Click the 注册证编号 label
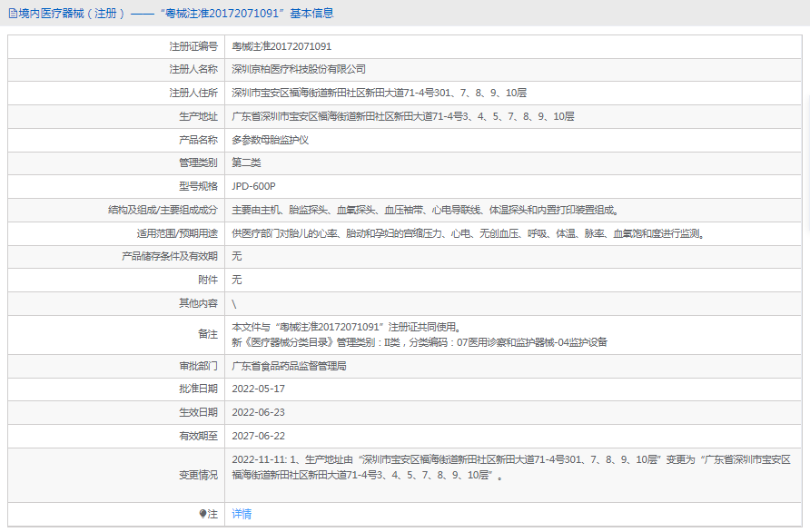The height and width of the screenshot is (532, 810). pyautogui.click(x=193, y=46)
